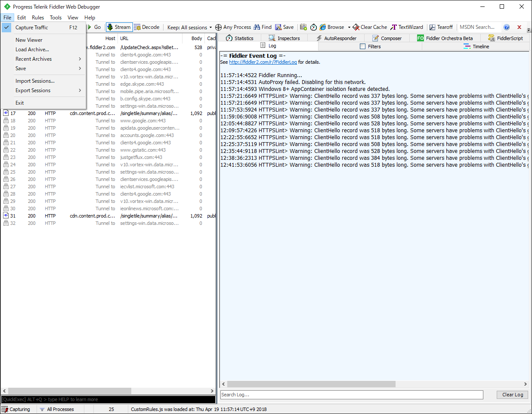Select the Stream toolbar icon
Viewport: 532px width, 414px height.
[x=119, y=27]
